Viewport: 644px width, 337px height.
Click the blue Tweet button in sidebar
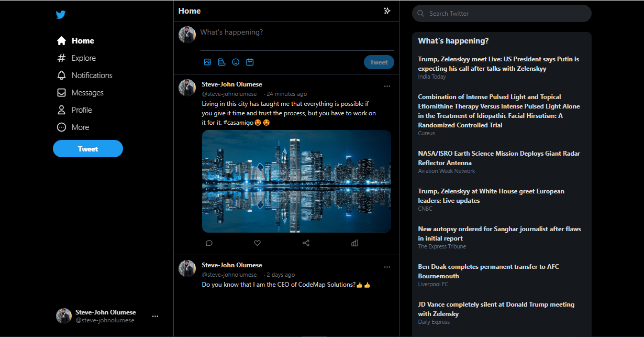click(88, 149)
